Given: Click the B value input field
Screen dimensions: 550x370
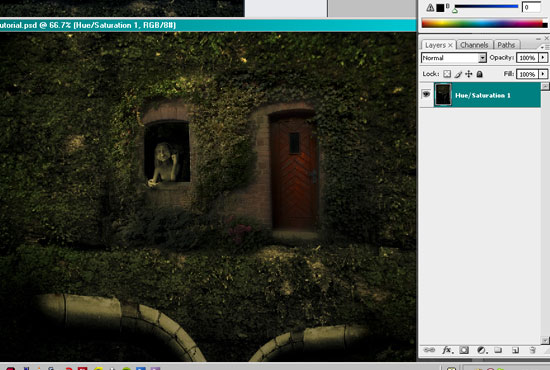Looking at the screenshot, I should (531, 7).
